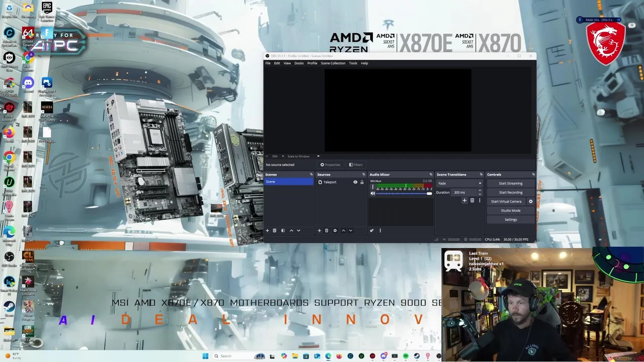
Task: Open Docks menu in OBS
Action: coord(299,63)
